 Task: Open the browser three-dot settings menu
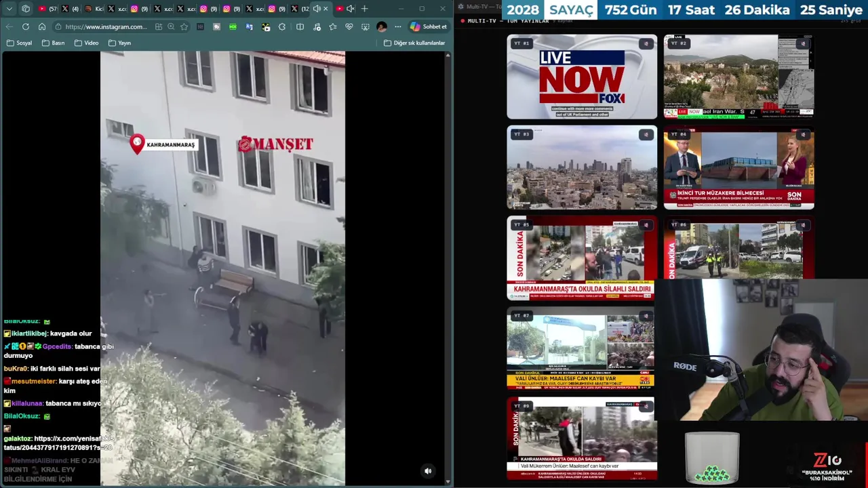[398, 26]
